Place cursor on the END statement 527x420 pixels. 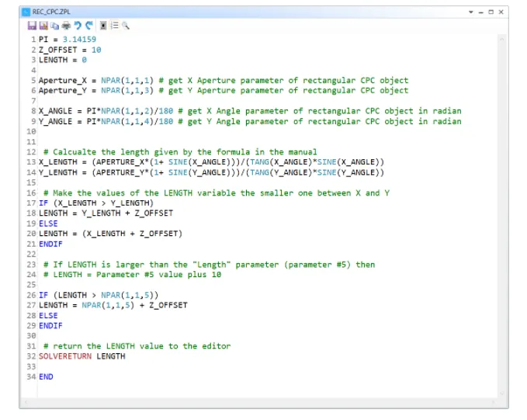click(46, 377)
